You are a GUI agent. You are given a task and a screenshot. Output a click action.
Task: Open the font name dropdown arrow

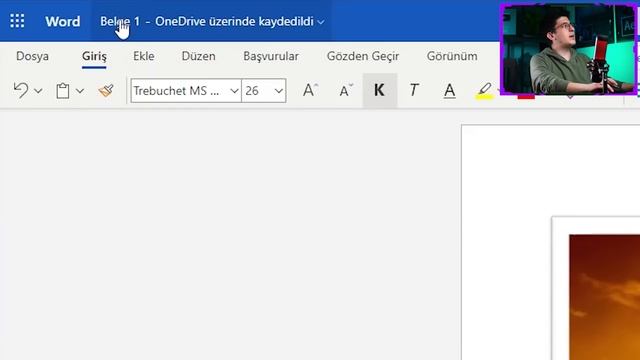[x=234, y=91]
